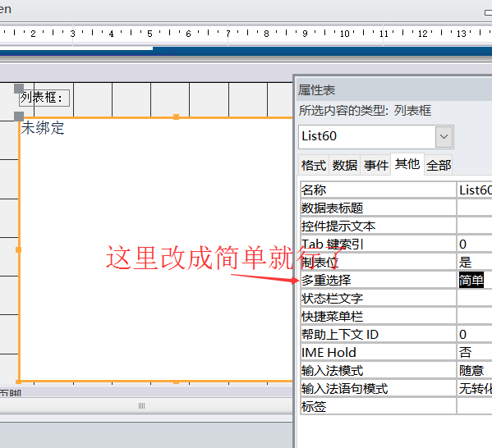Click the 输入法模式 value showing 随意
Screen dimensions: 492x448
[x=475, y=371]
